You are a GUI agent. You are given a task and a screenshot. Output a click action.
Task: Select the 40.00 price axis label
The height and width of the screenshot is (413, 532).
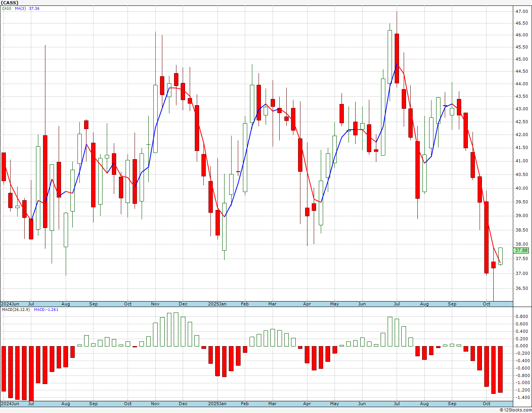pyautogui.click(x=521, y=188)
